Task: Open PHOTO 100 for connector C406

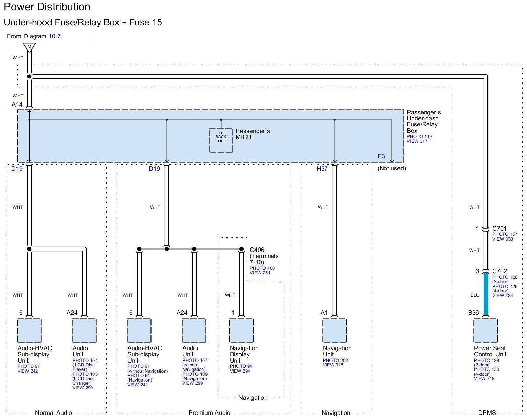Action: pos(262,268)
